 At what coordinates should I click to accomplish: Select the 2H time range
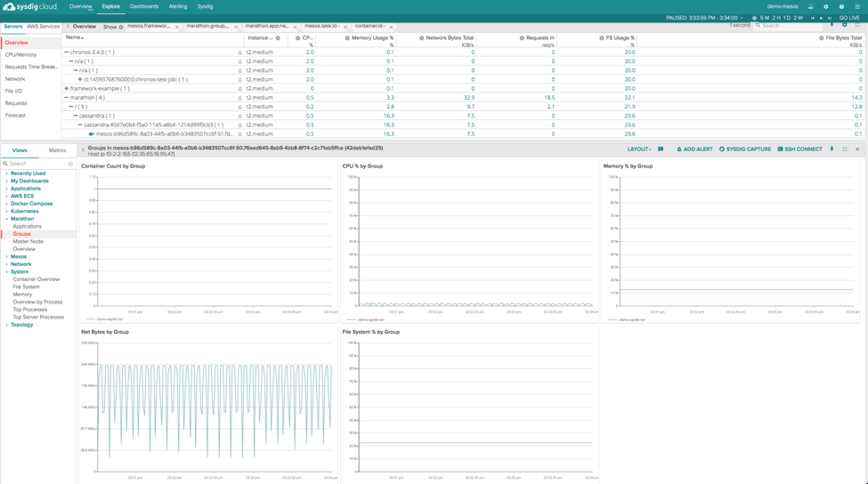click(776, 18)
